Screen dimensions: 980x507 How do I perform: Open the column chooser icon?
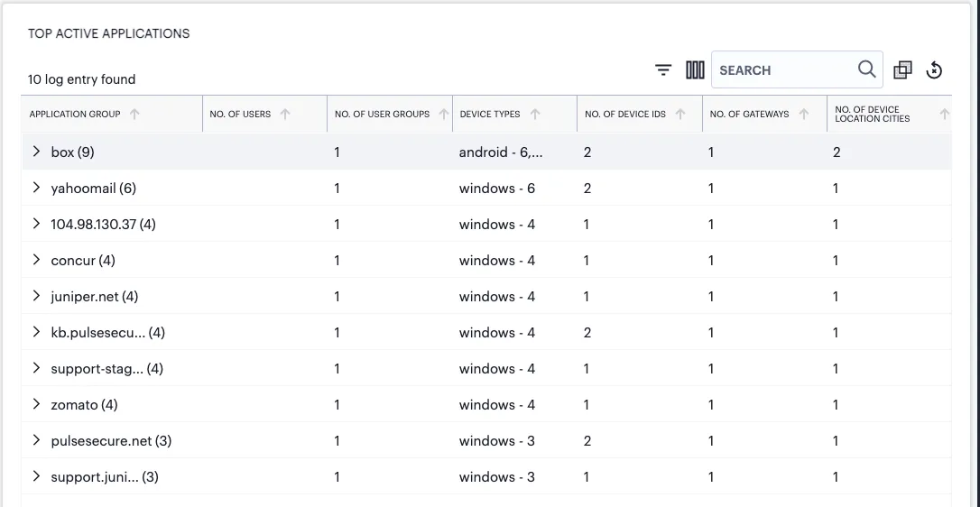click(695, 70)
